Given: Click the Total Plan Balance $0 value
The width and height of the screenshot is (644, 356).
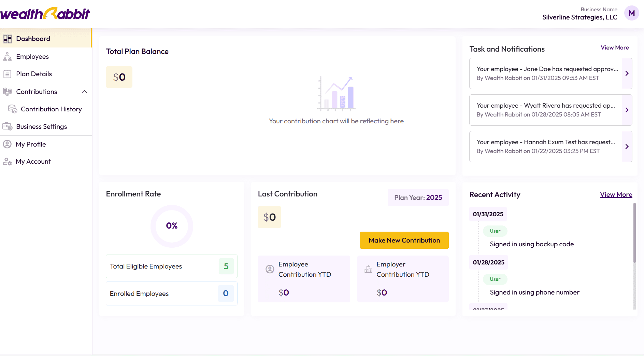Looking at the screenshot, I should point(119,77).
